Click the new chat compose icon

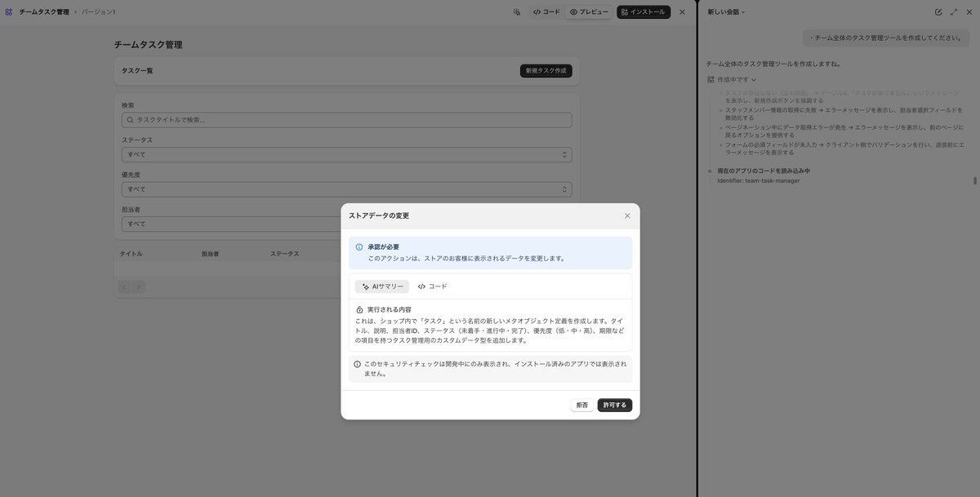[x=938, y=12]
